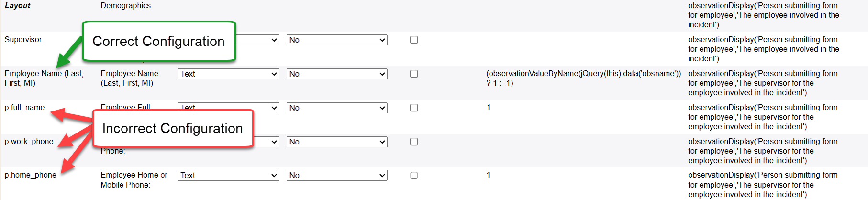Click the p.full_name field name
The width and height of the screenshot is (868, 200).
click(24, 108)
